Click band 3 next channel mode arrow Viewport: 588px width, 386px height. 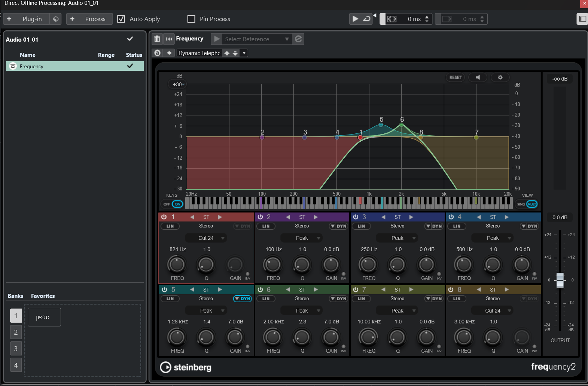(x=411, y=217)
